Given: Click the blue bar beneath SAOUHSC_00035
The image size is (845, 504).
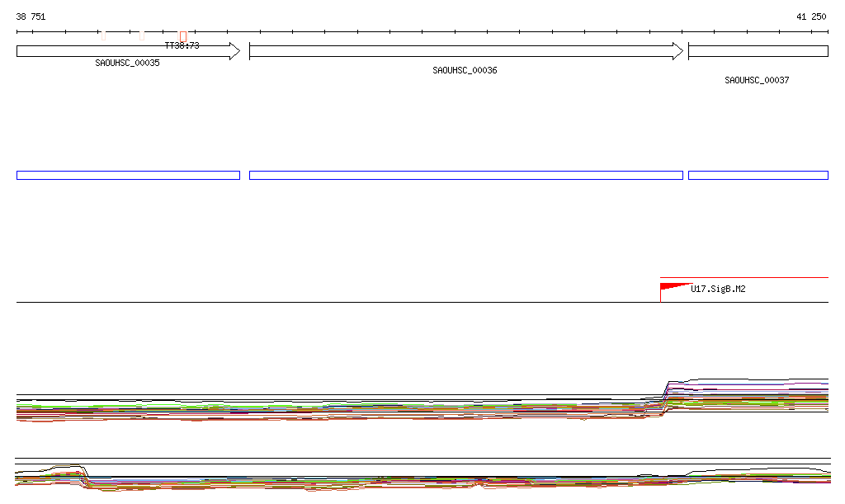Looking at the screenshot, I should point(128,175).
